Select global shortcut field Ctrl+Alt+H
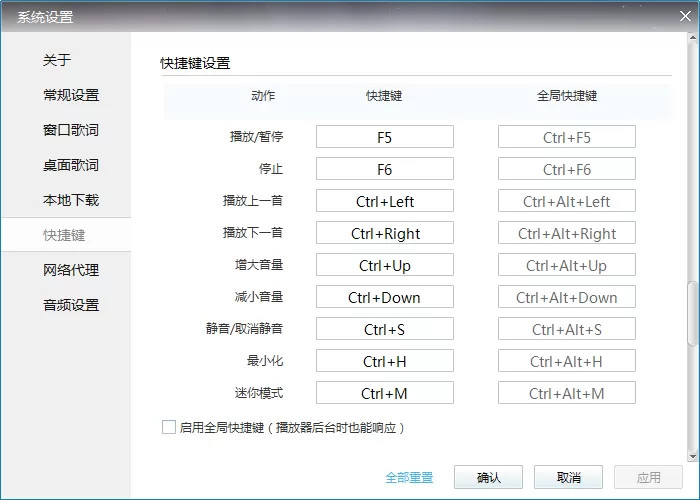Viewport: 700px width, 500px height. [567, 361]
